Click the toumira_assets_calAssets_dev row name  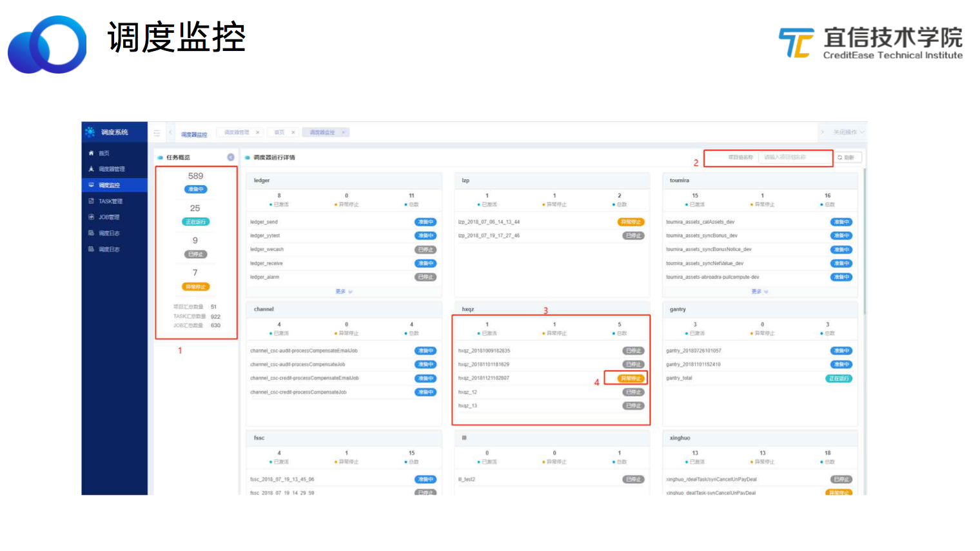pyautogui.click(x=700, y=222)
